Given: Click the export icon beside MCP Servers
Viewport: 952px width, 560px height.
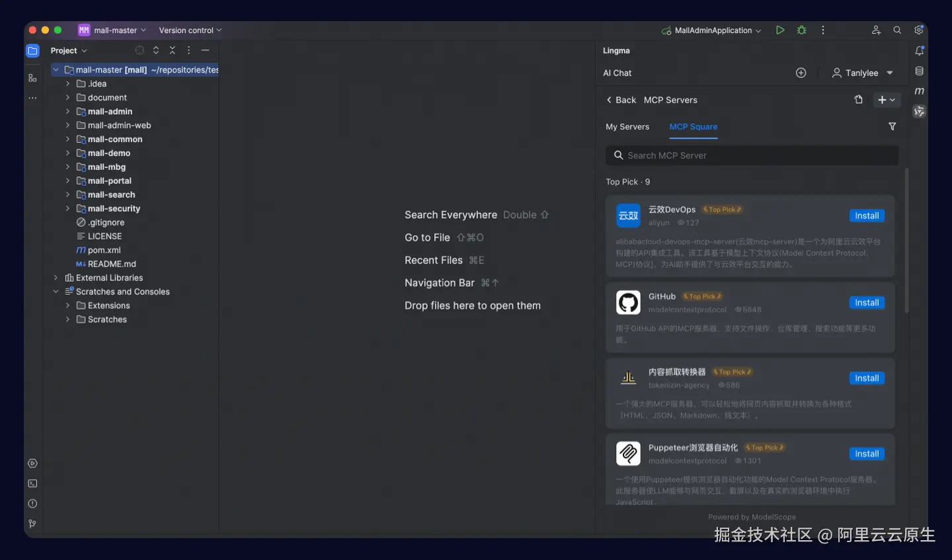Looking at the screenshot, I should tap(859, 100).
